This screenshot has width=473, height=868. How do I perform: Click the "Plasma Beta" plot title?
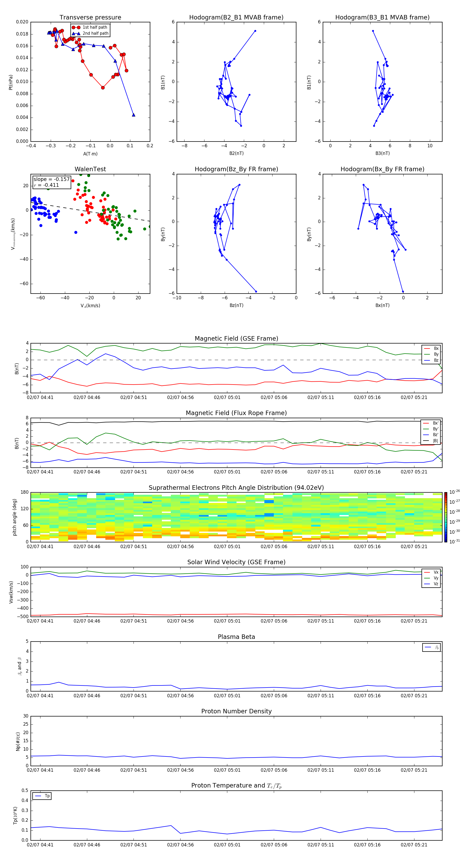(x=236, y=637)
